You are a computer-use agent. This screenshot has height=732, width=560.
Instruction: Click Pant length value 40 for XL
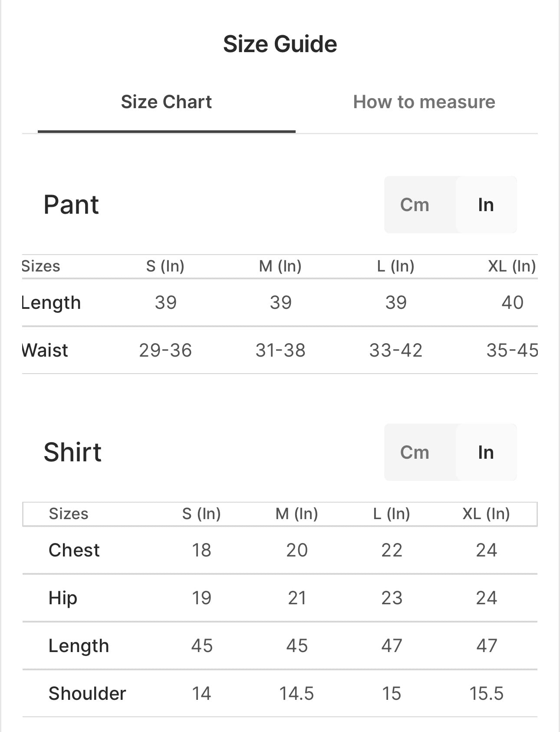pyautogui.click(x=512, y=302)
